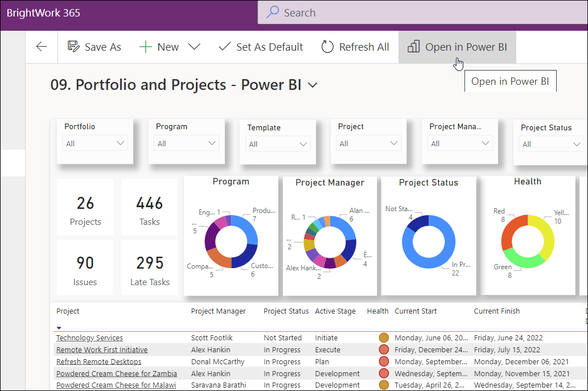
Task: Click the Health column header
Action: point(377,311)
